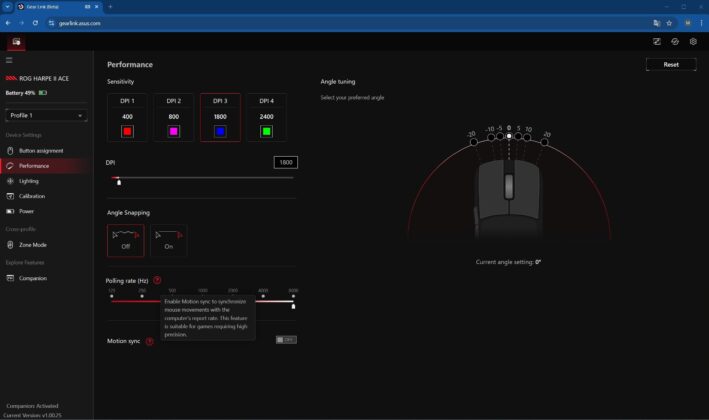
Task: Go back in the browser
Action: pyautogui.click(x=8, y=23)
